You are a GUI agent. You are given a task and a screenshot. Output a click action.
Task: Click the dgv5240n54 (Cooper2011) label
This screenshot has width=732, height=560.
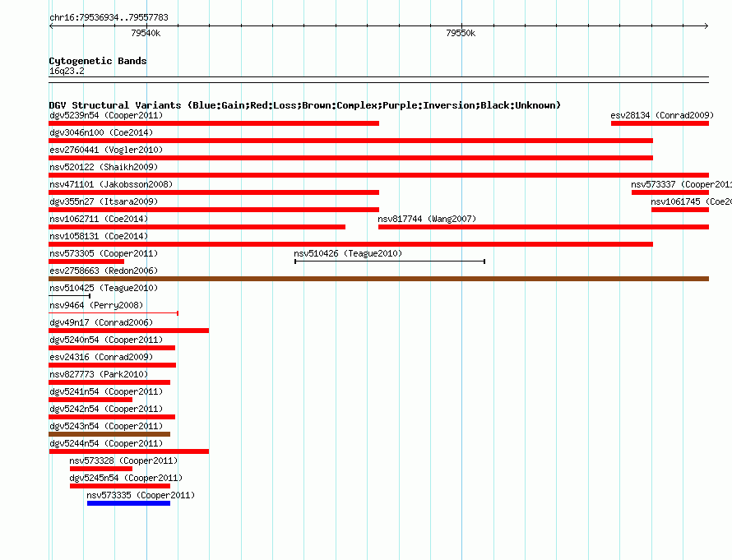(106, 340)
